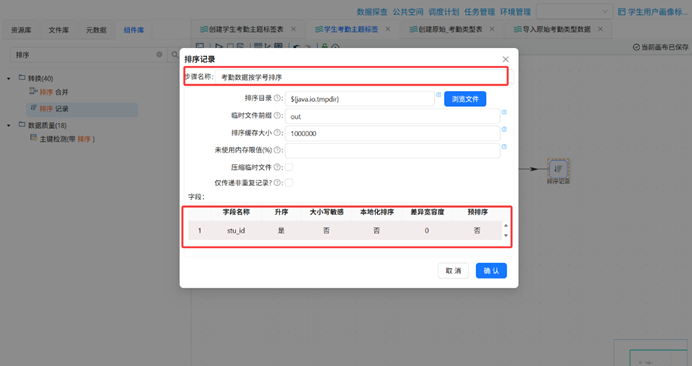Image resolution: width=692 pixels, height=366 pixels.
Task: Click the 主键检测(带排序) component icon
Action: [33, 138]
